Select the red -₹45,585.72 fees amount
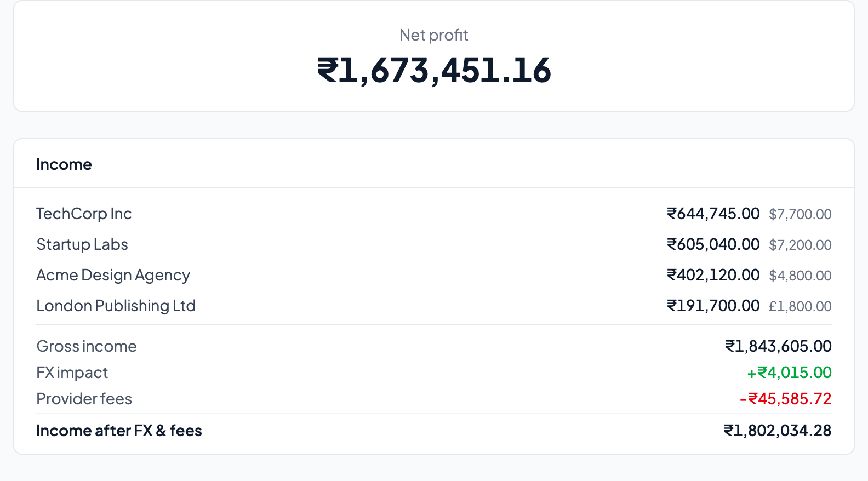Image resolution: width=868 pixels, height=481 pixels. pos(785,399)
